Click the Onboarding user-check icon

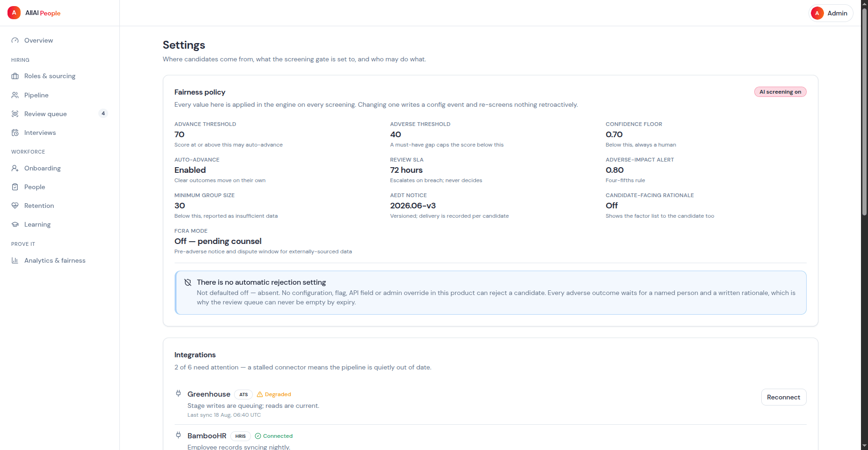[15, 168]
